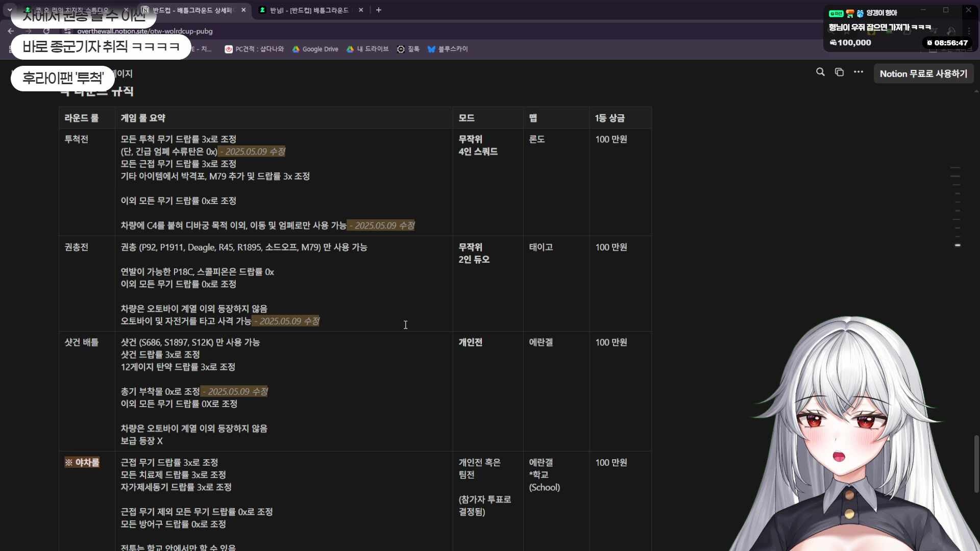The image size is (980, 551).
Task: Switch to the 반님 - [반드컵] 배틀그라운드 tab
Action: pos(309,10)
